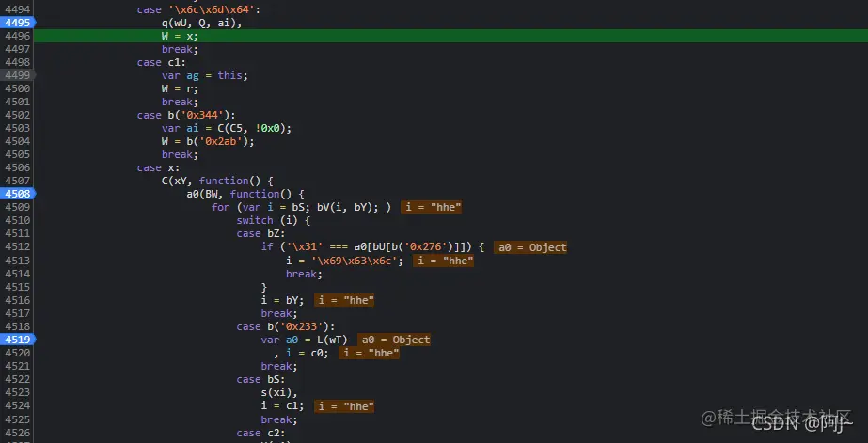Click the 'case c2:' label
Screen dimensions: 868x443
point(260,433)
